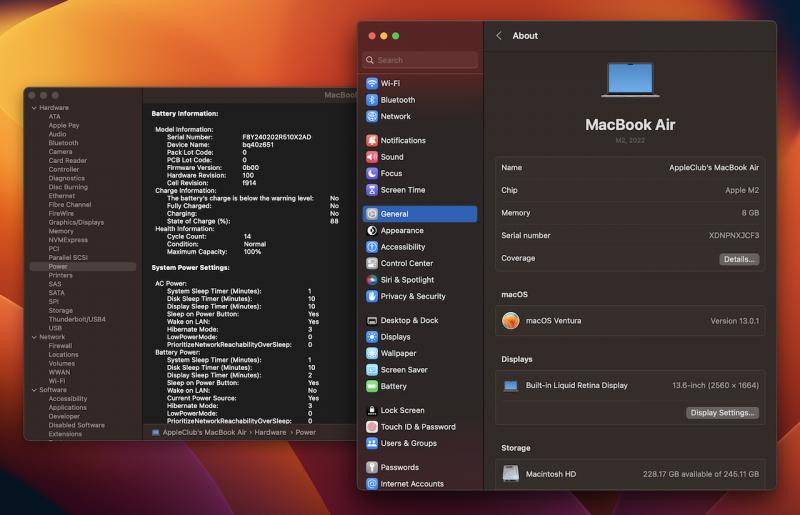Screen dimensions: 800x515
Task: Open Bluetooth icon in System Settings sidebar
Action: click(x=372, y=100)
